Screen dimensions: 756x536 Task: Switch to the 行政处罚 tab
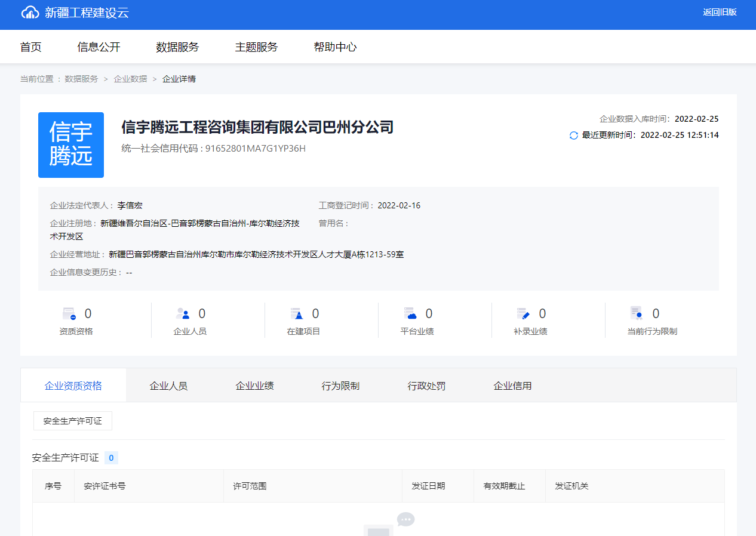coord(426,385)
